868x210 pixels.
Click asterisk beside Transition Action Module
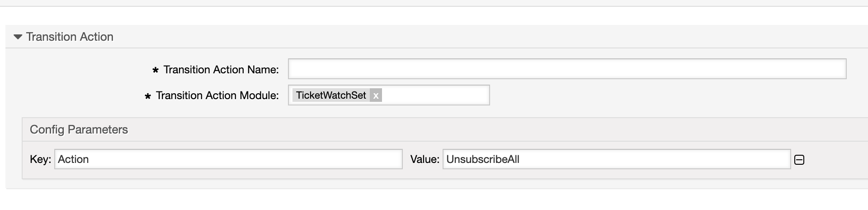point(147,96)
